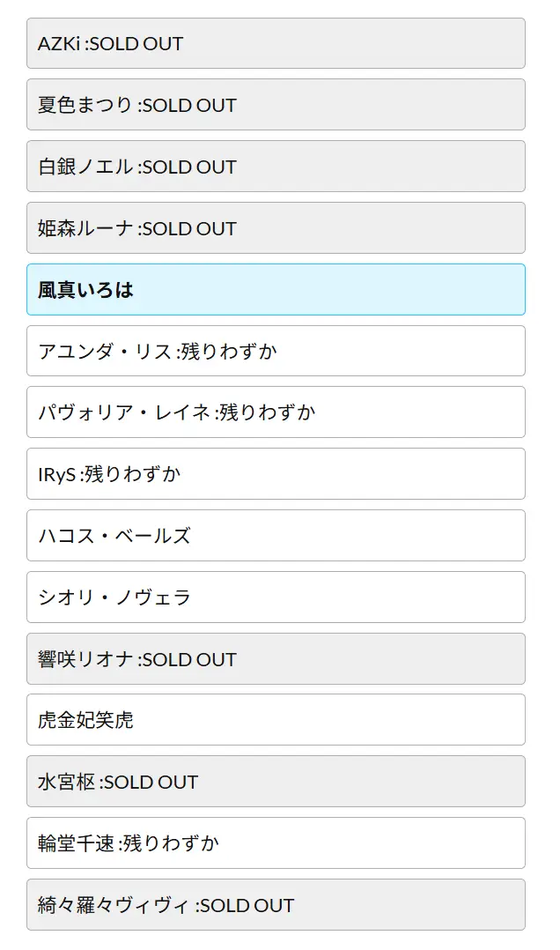This screenshot has height=950, width=560.
Task: Click the 響咲リオナ sold out entry
Action: pos(276,659)
